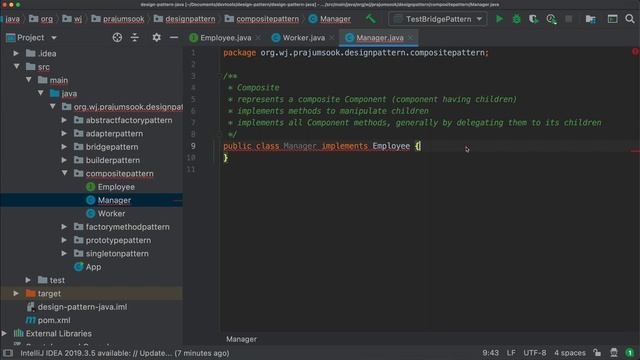Click the inspector hat icon in status bar

tap(614, 353)
